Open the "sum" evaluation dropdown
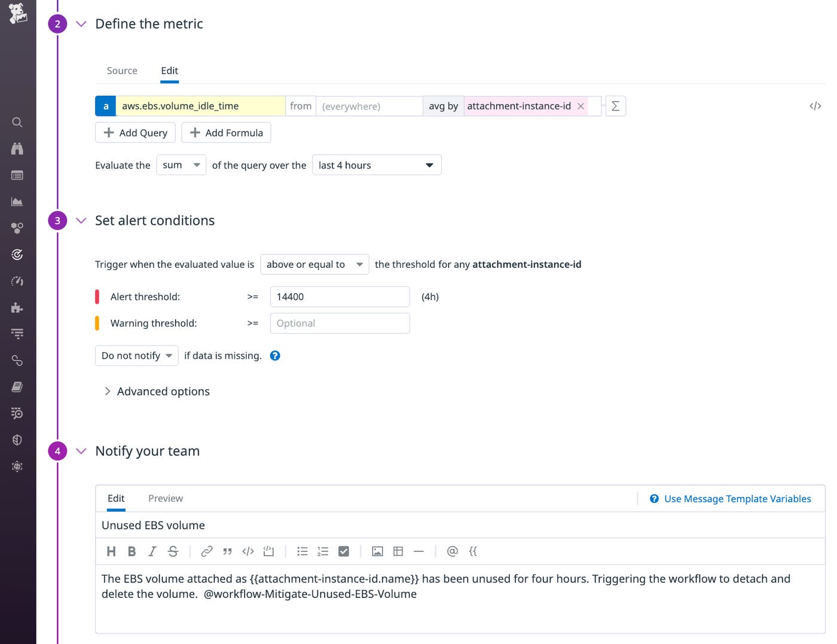The height and width of the screenshot is (644, 837). [x=181, y=165]
